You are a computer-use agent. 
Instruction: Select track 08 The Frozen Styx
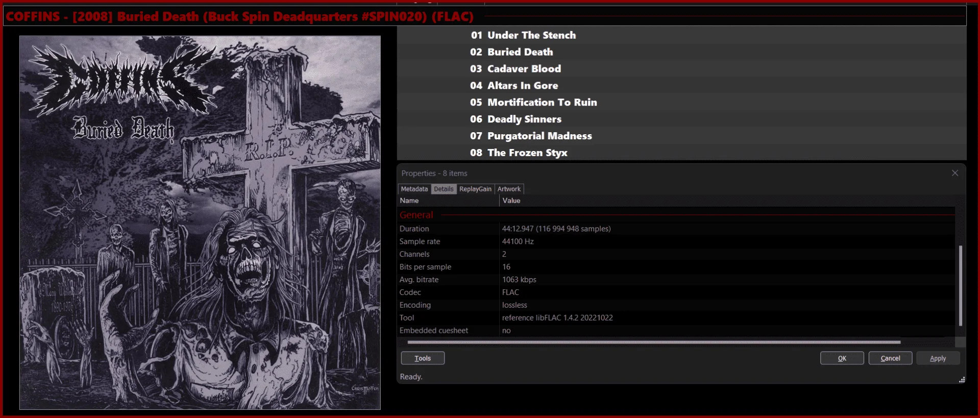pos(681,153)
